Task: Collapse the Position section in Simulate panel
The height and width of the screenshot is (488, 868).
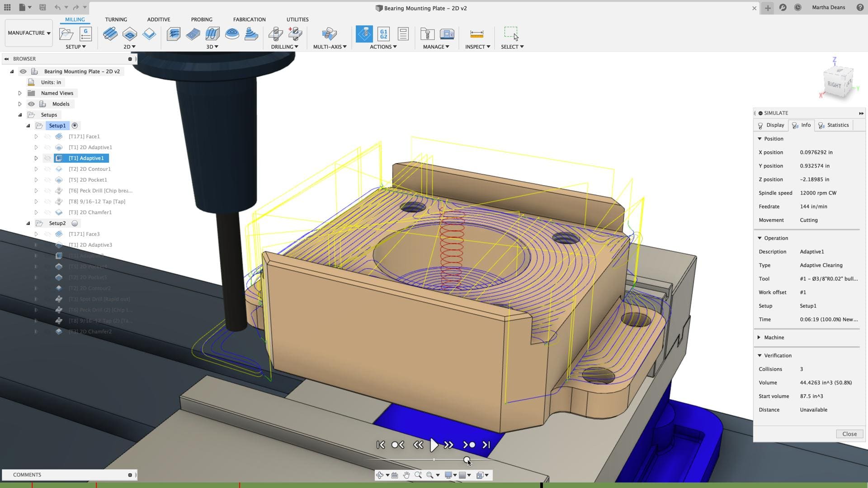Action: (x=759, y=139)
